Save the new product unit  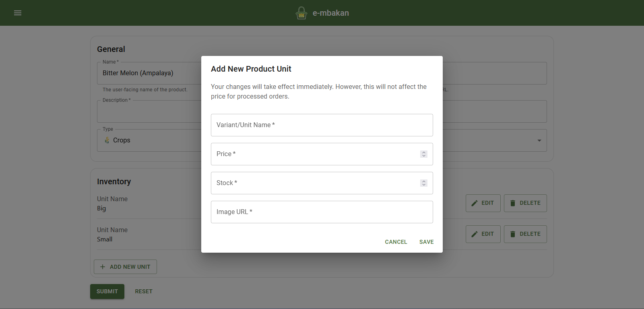point(426,241)
